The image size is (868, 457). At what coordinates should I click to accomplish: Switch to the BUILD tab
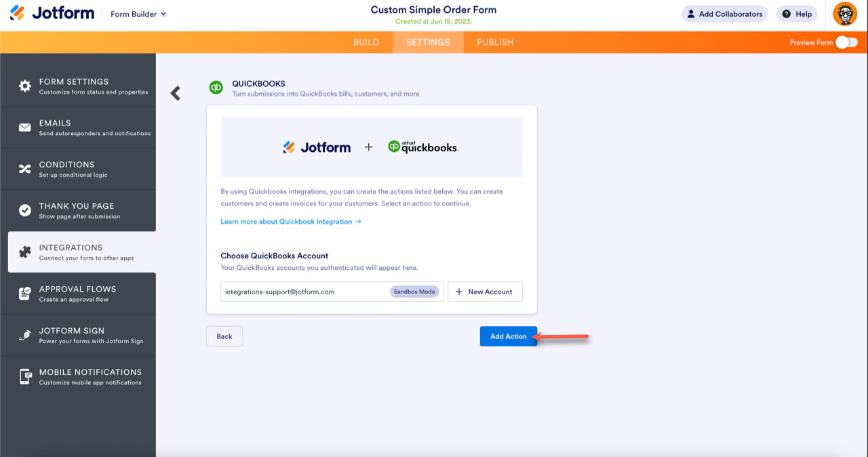coord(366,42)
